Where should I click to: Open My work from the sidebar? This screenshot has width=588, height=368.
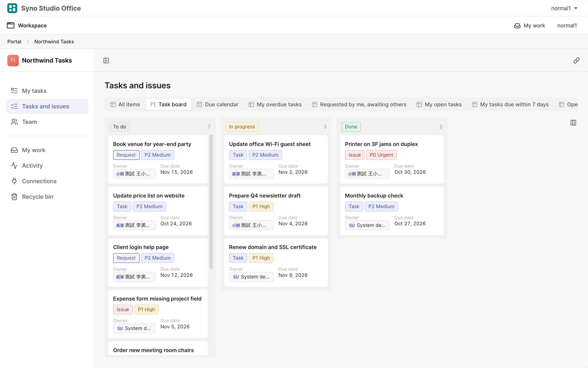pos(47,150)
